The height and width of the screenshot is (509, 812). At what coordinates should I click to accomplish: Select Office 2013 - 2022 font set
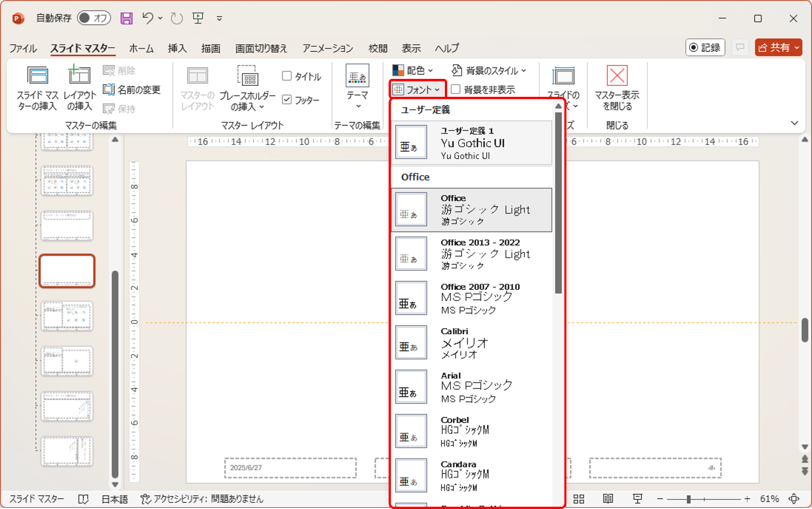pyautogui.click(x=472, y=254)
